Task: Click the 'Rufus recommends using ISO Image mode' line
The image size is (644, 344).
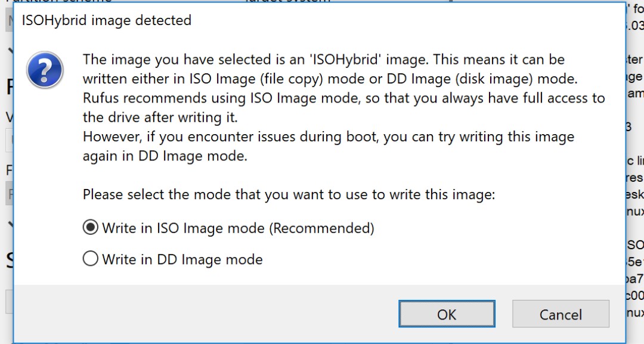Action: pyautogui.click(x=343, y=98)
